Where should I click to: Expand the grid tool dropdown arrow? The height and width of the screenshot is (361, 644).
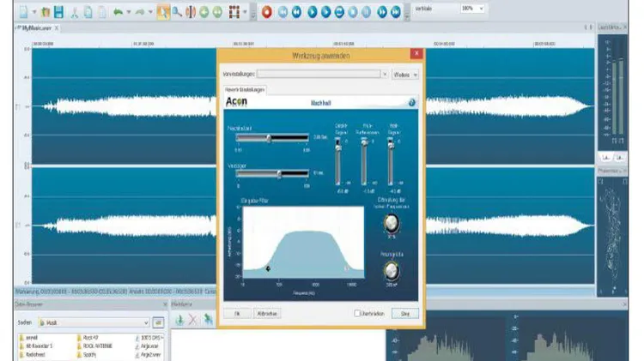(246, 12)
